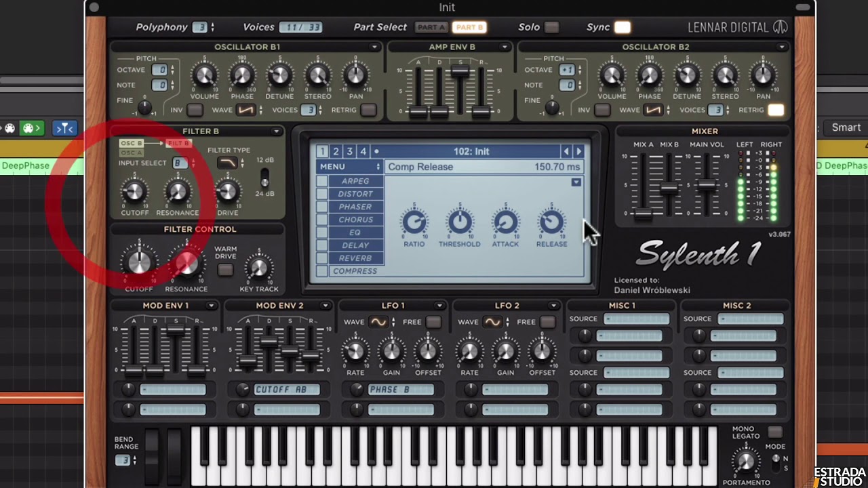
Task: Click the Sylenth 1 logo
Action: click(698, 254)
